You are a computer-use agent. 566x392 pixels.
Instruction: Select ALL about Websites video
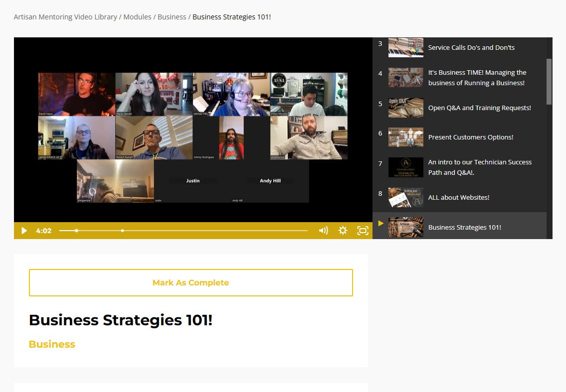point(458,198)
